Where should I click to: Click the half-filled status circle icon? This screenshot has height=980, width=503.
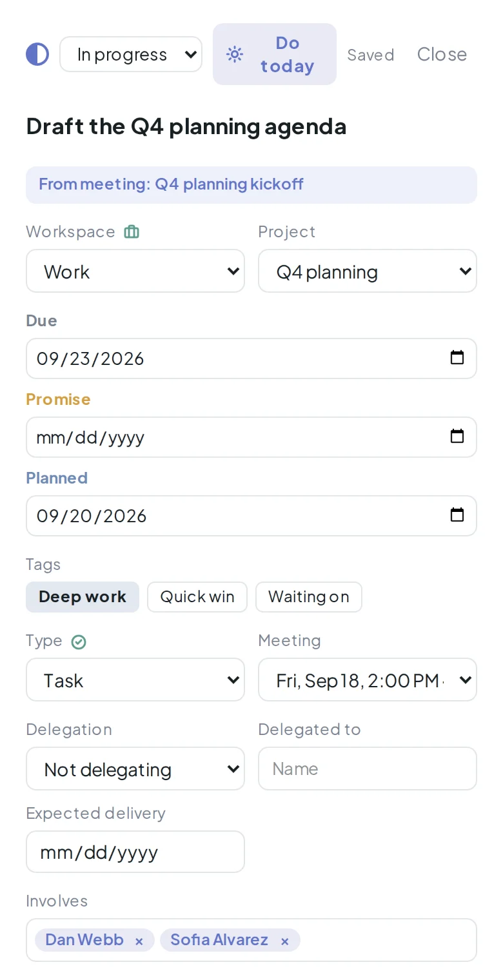37,54
